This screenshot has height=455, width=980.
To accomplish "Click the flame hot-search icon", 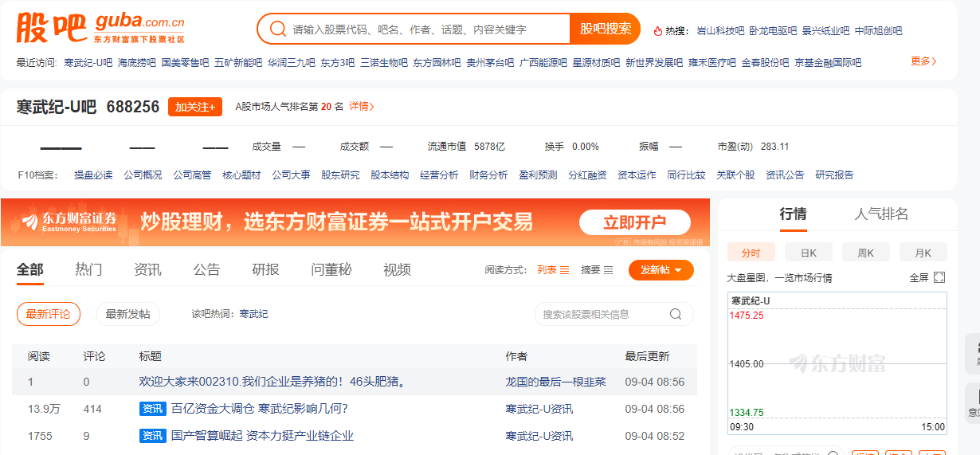I will (x=658, y=31).
